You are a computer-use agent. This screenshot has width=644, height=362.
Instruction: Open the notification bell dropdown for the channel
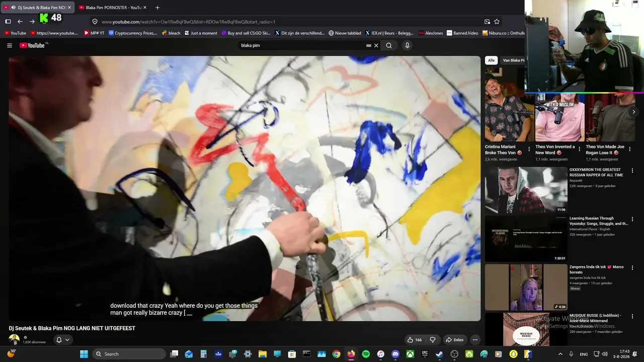[x=62, y=340]
